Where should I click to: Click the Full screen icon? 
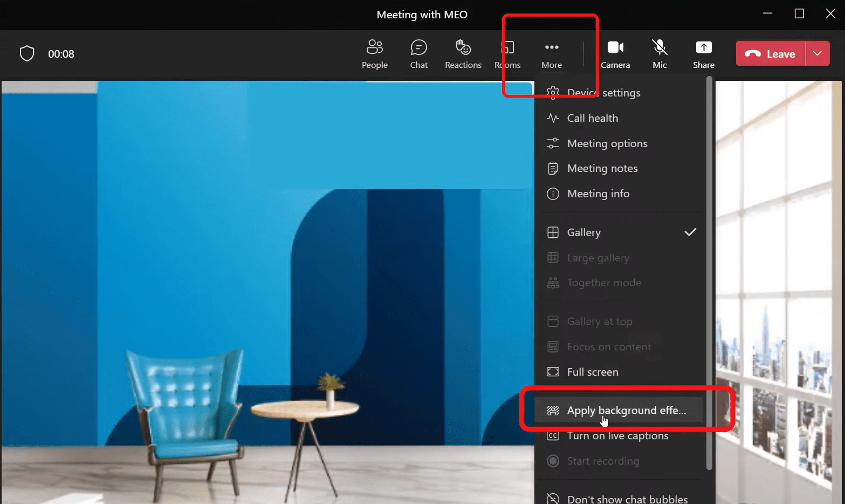[553, 372]
